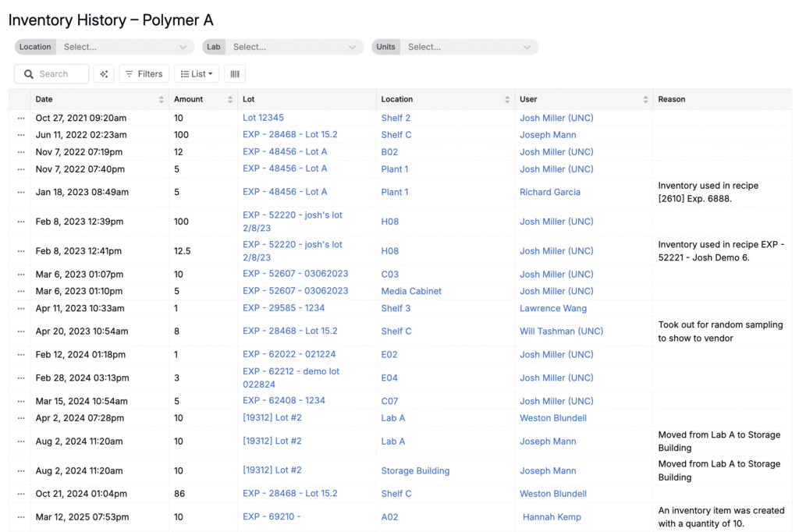Sort by Date column sort arrows

pos(162,100)
